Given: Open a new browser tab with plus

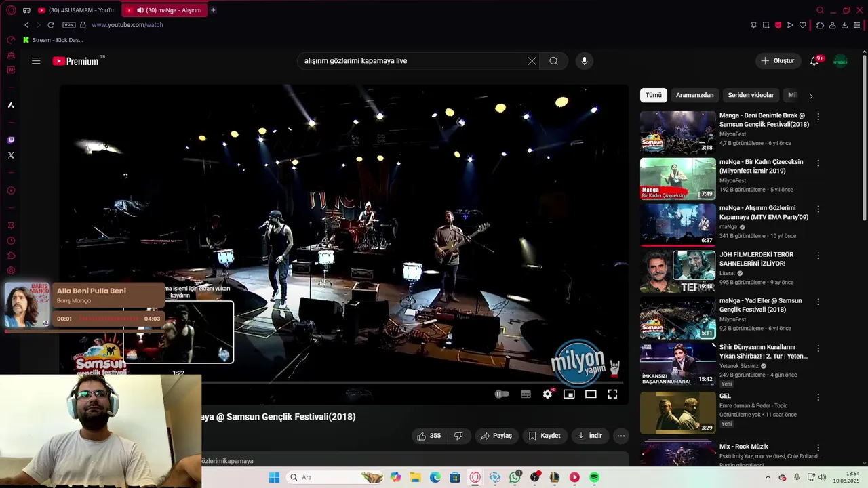Looking at the screenshot, I should click(x=213, y=10).
